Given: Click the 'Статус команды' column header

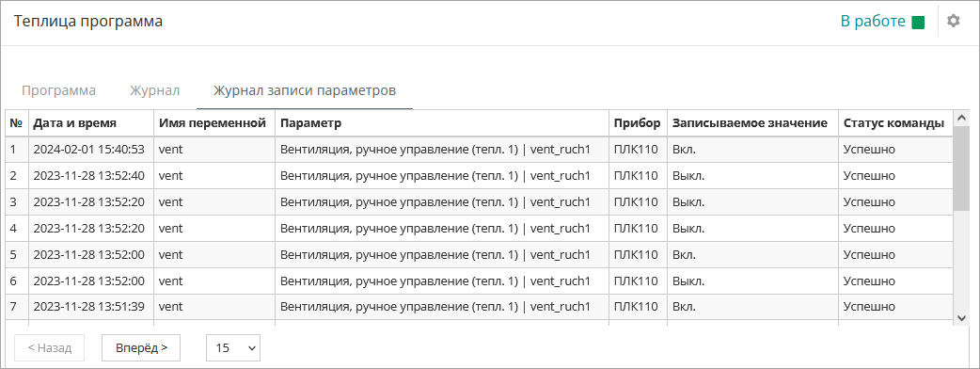Looking at the screenshot, I should pos(895,123).
